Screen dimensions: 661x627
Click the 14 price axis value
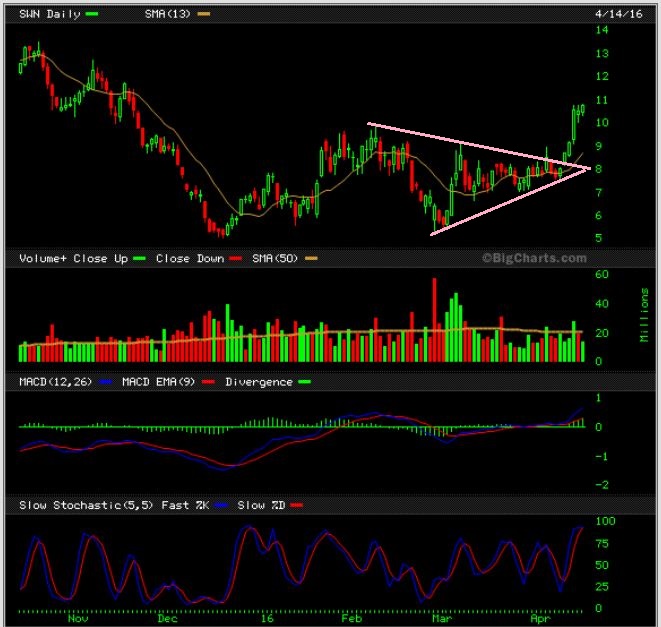[x=602, y=30]
